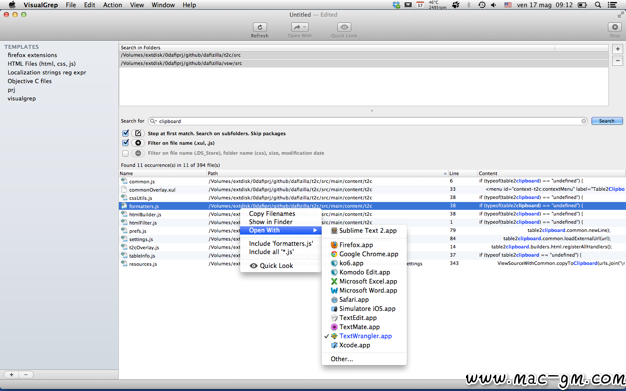Click the Komodo Edit.app icon
The height and width of the screenshot is (391, 626).
pos(334,272)
